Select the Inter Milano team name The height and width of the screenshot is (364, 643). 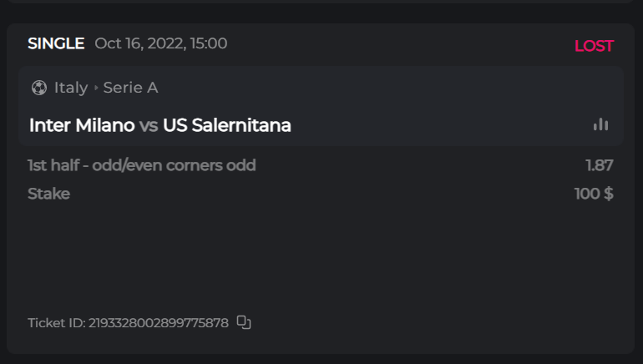(82, 125)
